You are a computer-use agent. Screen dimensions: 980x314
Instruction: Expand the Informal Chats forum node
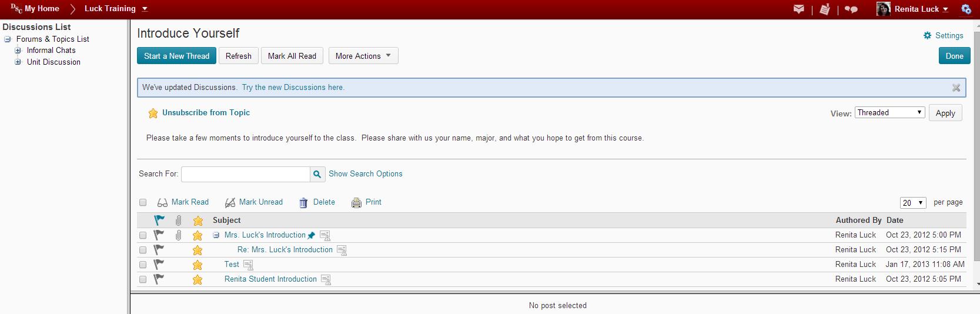(x=18, y=51)
